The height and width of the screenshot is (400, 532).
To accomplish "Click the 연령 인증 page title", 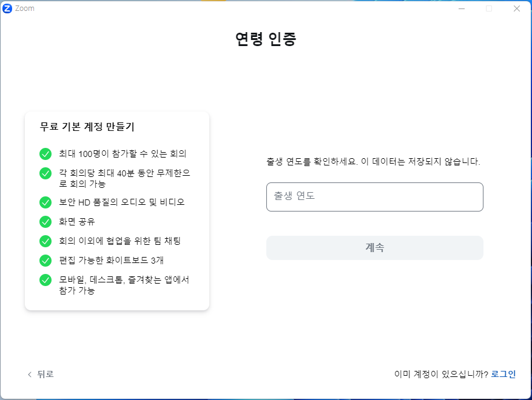I will point(266,38).
